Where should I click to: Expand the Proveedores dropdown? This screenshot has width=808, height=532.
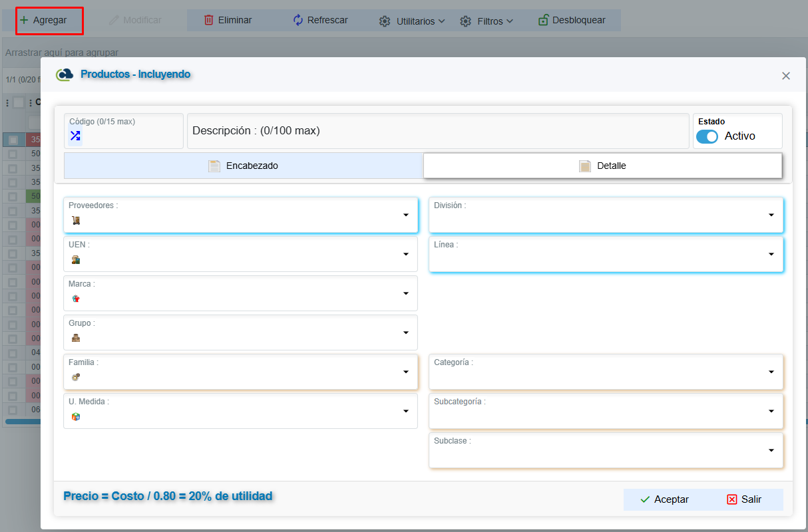pos(406,215)
